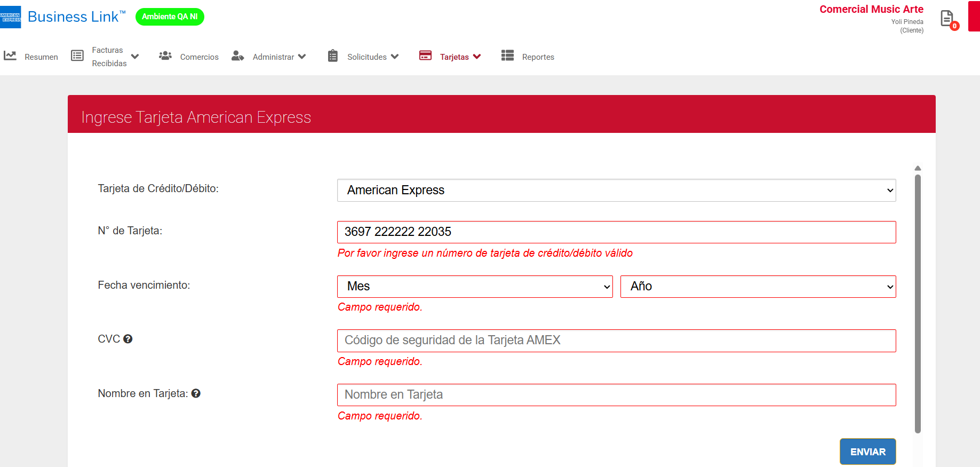This screenshot has width=980, height=467.
Task: Click the Comercios people group icon
Action: (165, 56)
